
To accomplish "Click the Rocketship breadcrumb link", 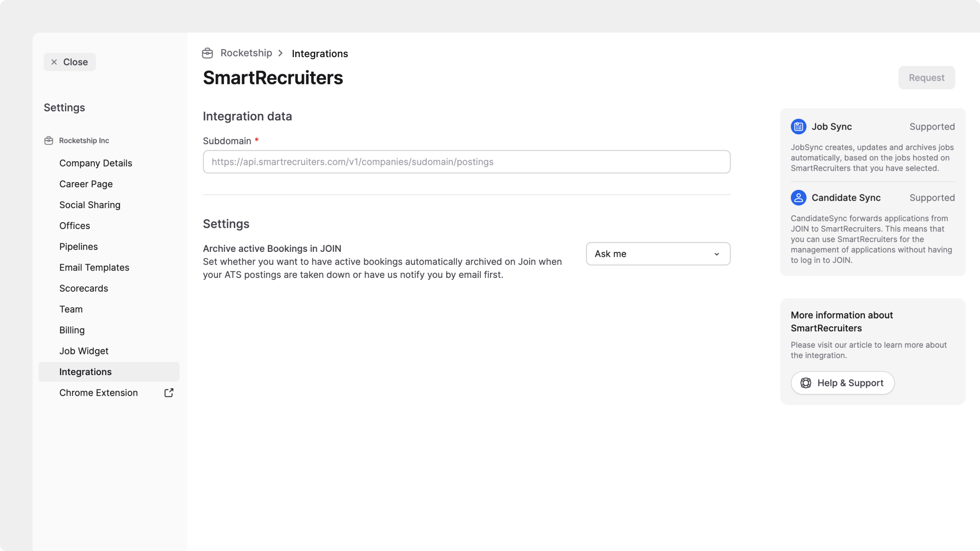I will pyautogui.click(x=246, y=53).
